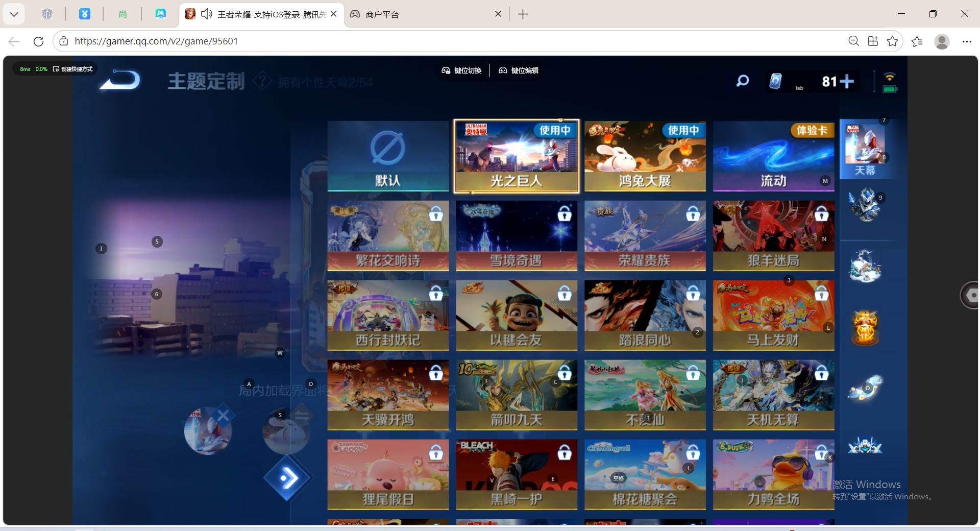Open the armored hero sidebar category

pos(865,205)
